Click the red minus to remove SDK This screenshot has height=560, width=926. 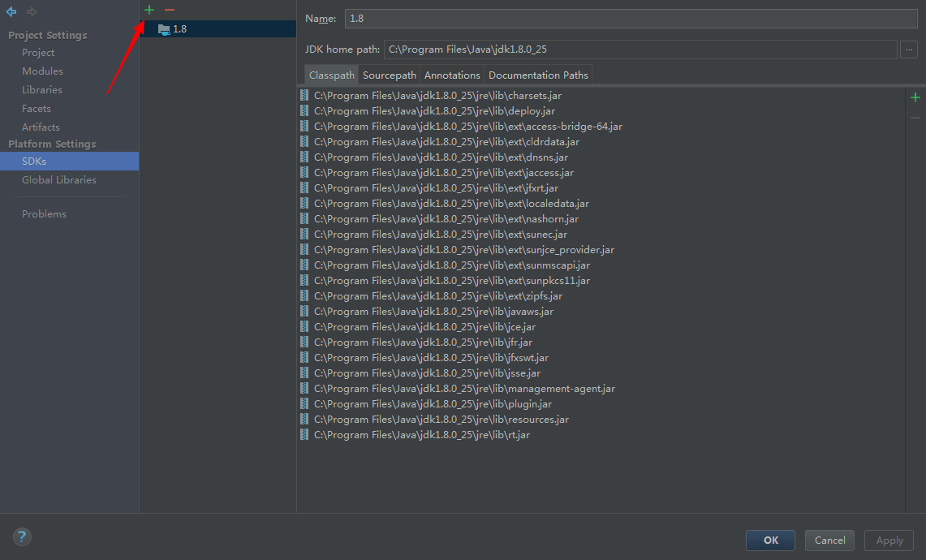tap(169, 10)
